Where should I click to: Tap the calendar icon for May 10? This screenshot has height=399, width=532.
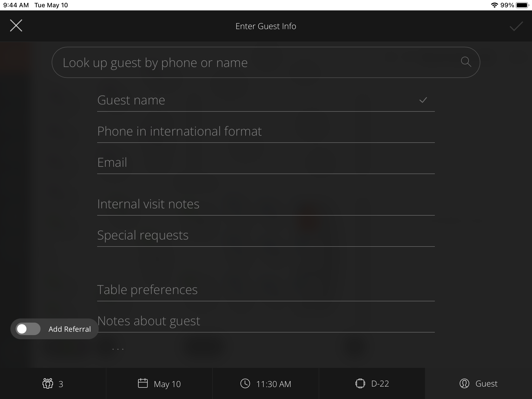143,383
